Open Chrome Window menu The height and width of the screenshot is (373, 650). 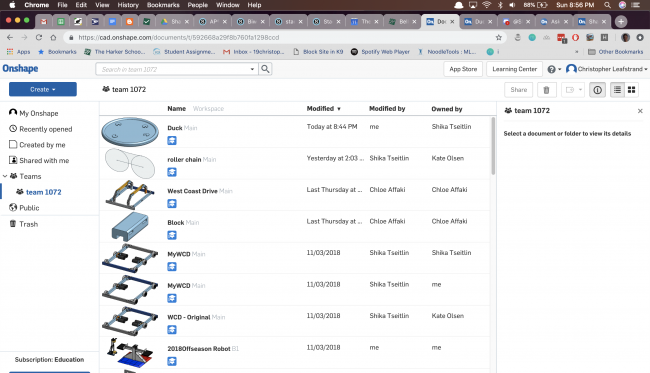click(228, 5)
